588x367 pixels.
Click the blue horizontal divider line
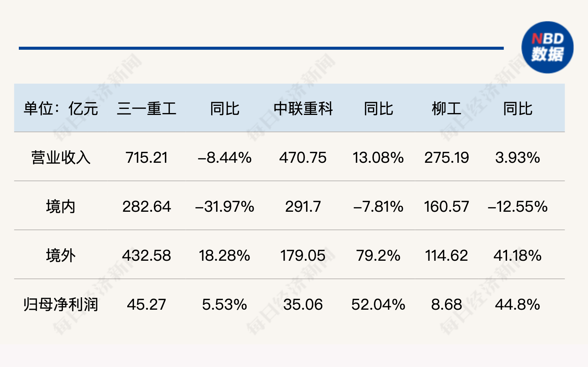point(261,48)
